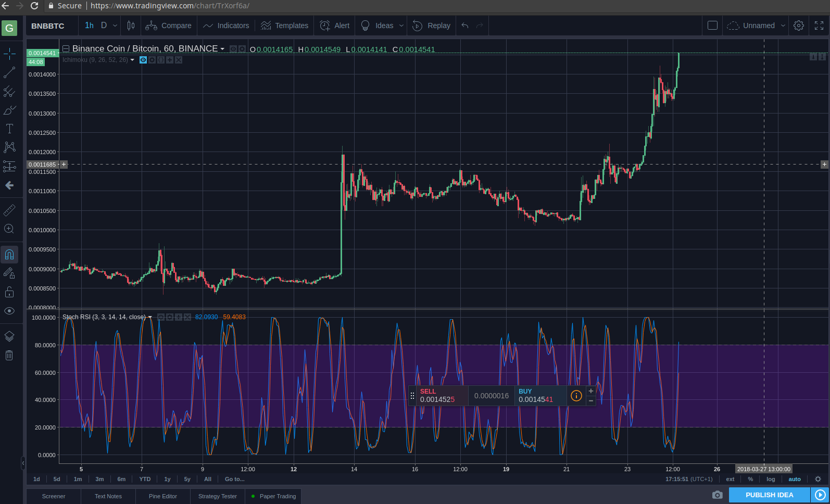This screenshot has width=830, height=504.
Task: Open chart properties gear in top bar
Action: point(799,26)
